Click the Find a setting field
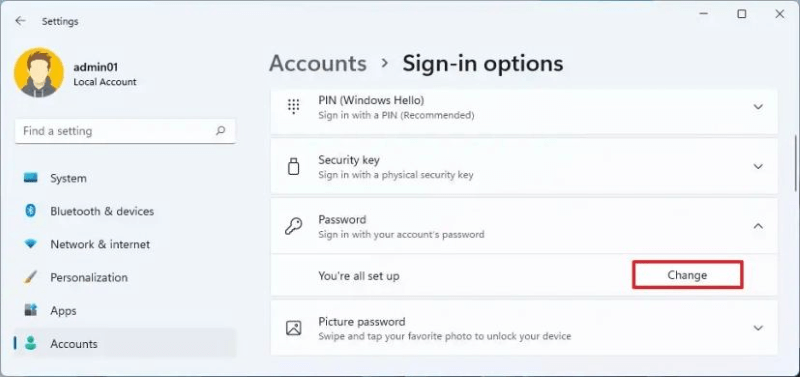 pos(126,131)
